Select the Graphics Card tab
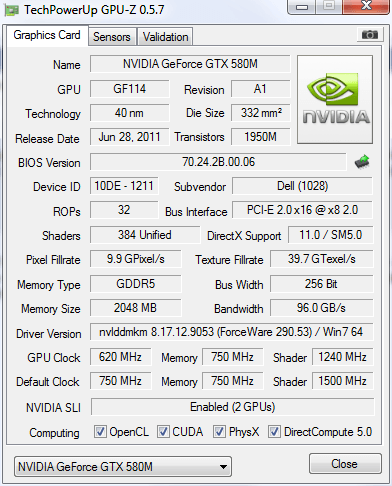The height and width of the screenshot is (486, 392). [47, 35]
